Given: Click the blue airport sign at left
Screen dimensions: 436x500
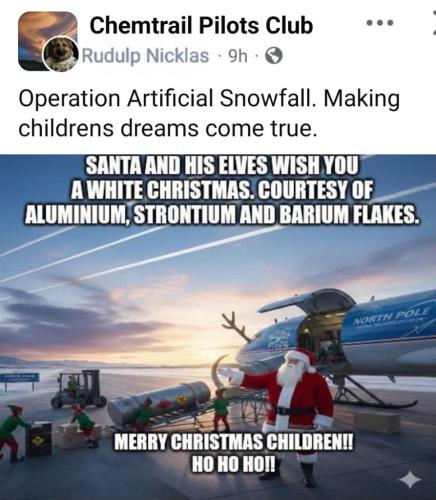Looking at the screenshot, I should pyautogui.click(x=19, y=379).
